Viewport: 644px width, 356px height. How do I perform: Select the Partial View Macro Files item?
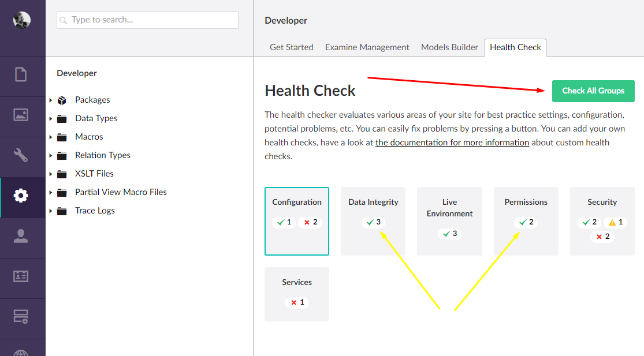click(121, 192)
